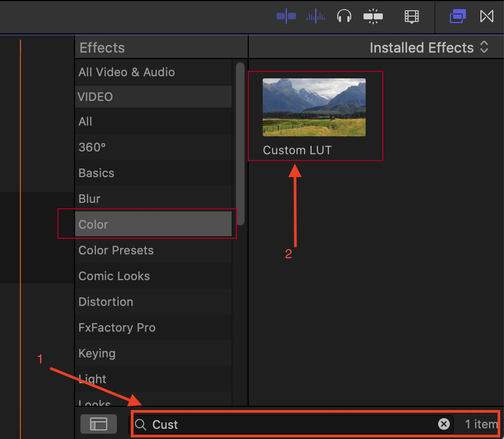This screenshot has height=439, width=504.
Task: Click the effects search field
Action: coord(292,424)
